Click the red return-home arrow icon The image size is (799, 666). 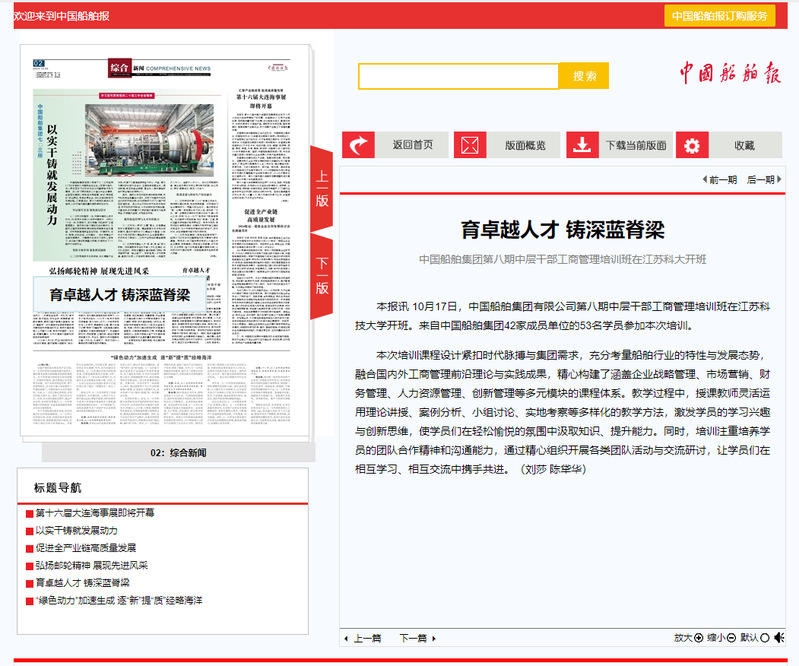[358, 145]
